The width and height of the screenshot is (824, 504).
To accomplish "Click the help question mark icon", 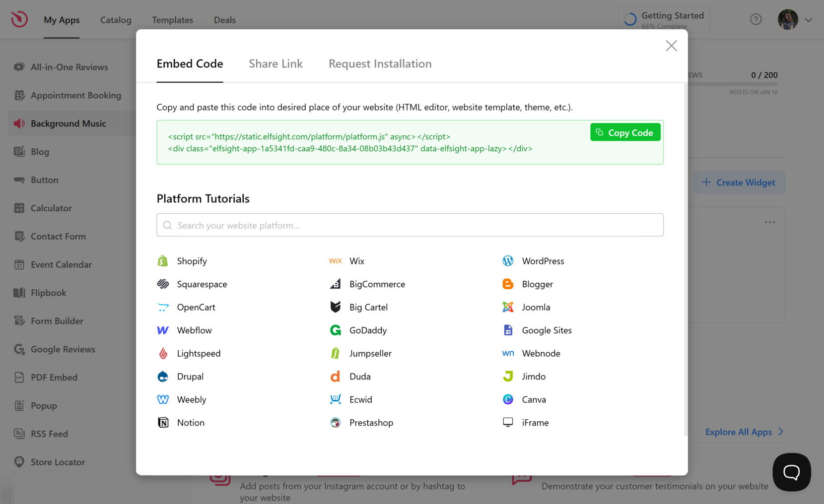I will [755, 19].
